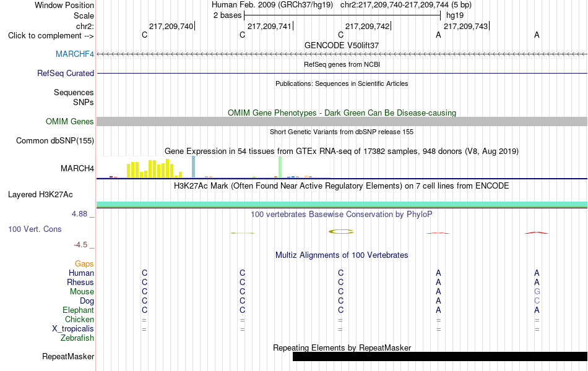Image resolution: width=588 pixels, height=371 pixels.
Task: Open the MARCH4 GTEx expression label
Action: click(x=77, y=168)
